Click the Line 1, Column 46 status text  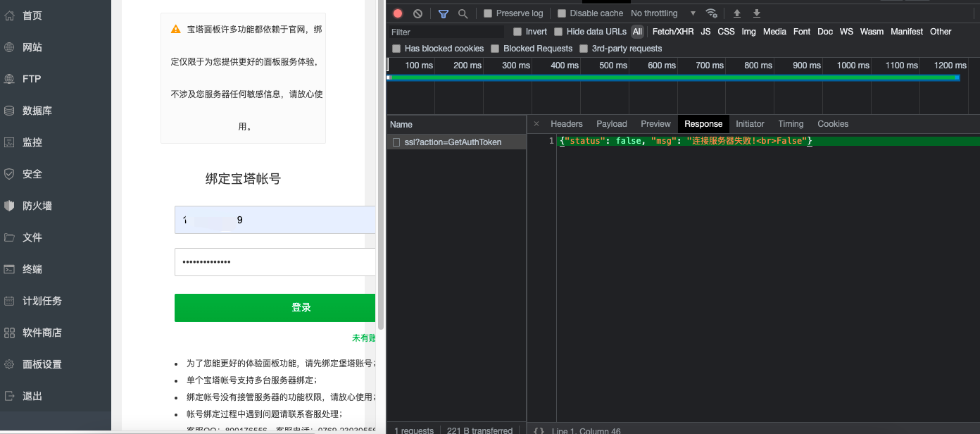coord(586,430)
